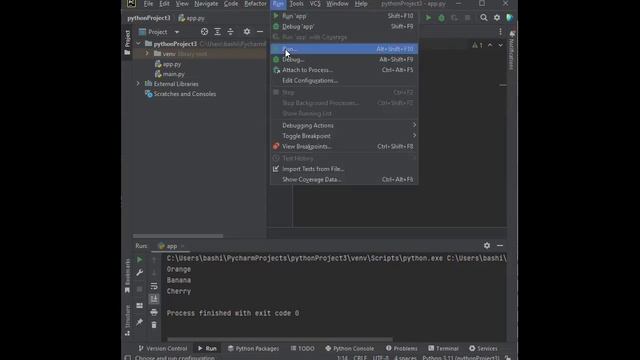This screenshot has height=360, width=640.
Task: Click pythonProject3 breadcrumb
Action: coord(149,18)
